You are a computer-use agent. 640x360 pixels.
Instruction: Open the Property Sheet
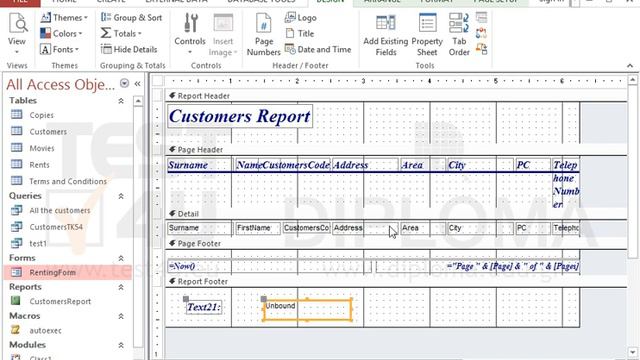(427, 34)
